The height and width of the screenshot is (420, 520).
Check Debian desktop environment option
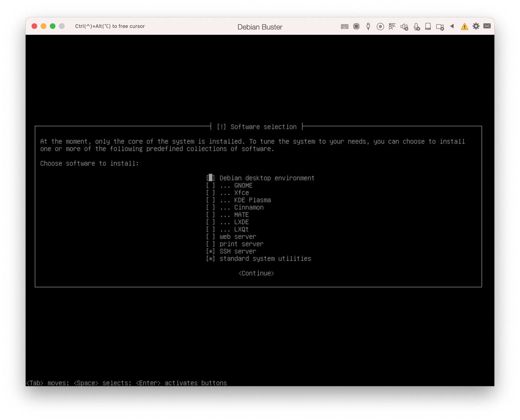click(211, 178)
